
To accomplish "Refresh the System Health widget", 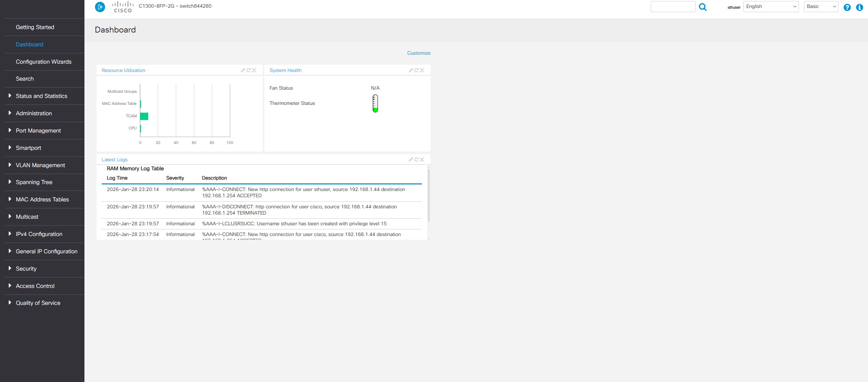I will coord(416,70).
